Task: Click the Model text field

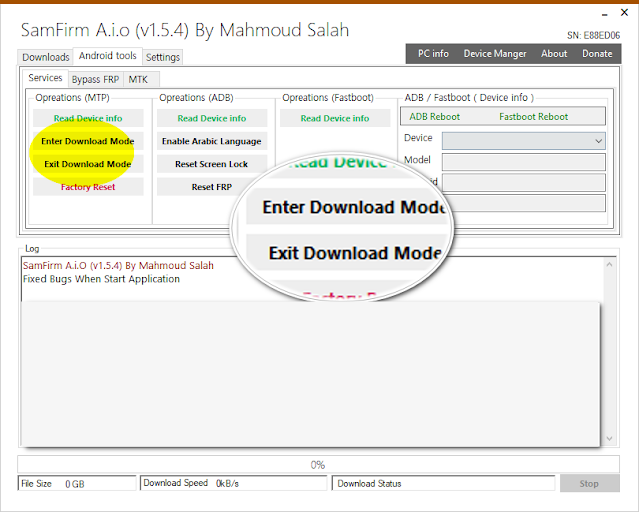Action: click(x=524, y=162)
